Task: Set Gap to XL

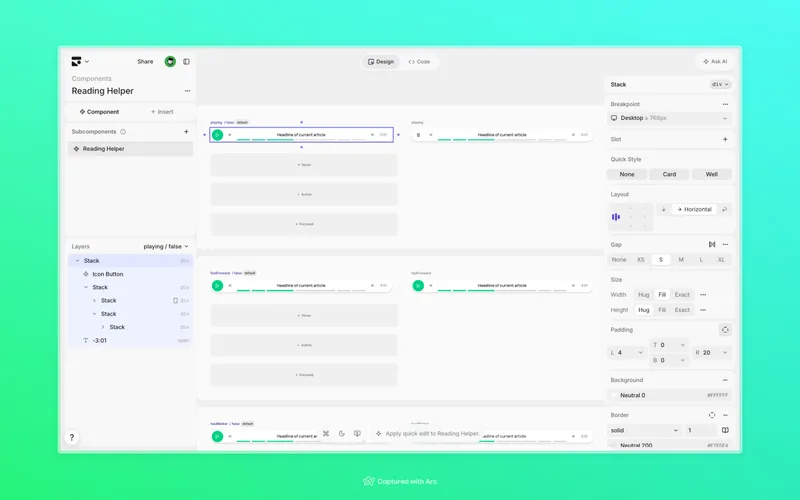Action: click(721, 260)
